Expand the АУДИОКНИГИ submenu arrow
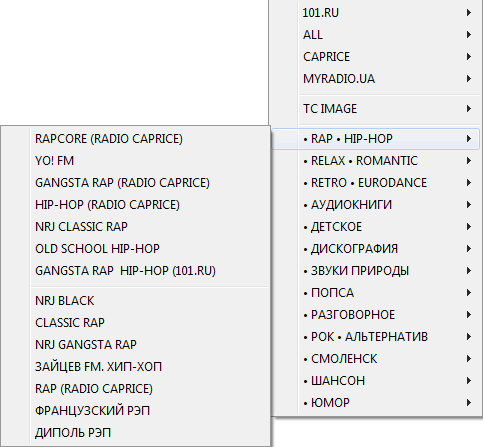 pos(469,205)
